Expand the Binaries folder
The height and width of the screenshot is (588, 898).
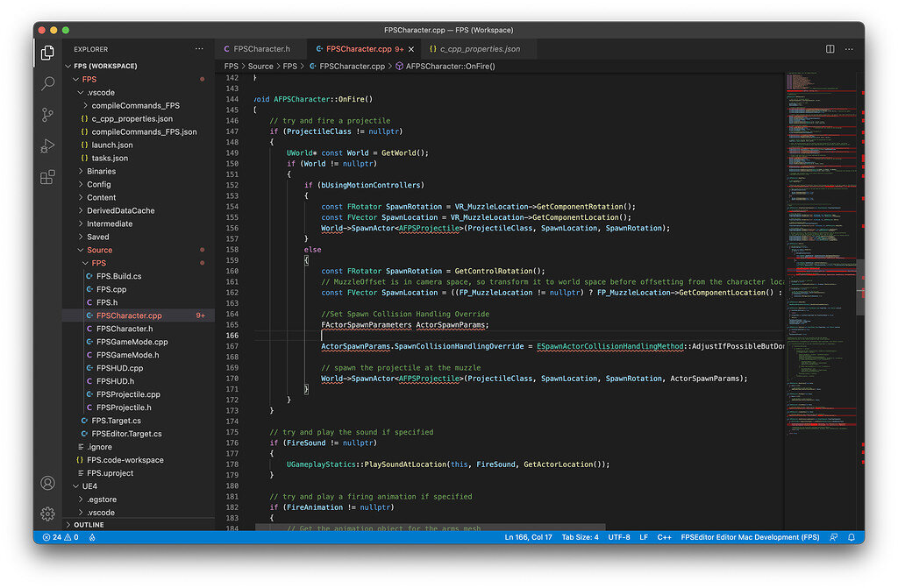point(101,171)
